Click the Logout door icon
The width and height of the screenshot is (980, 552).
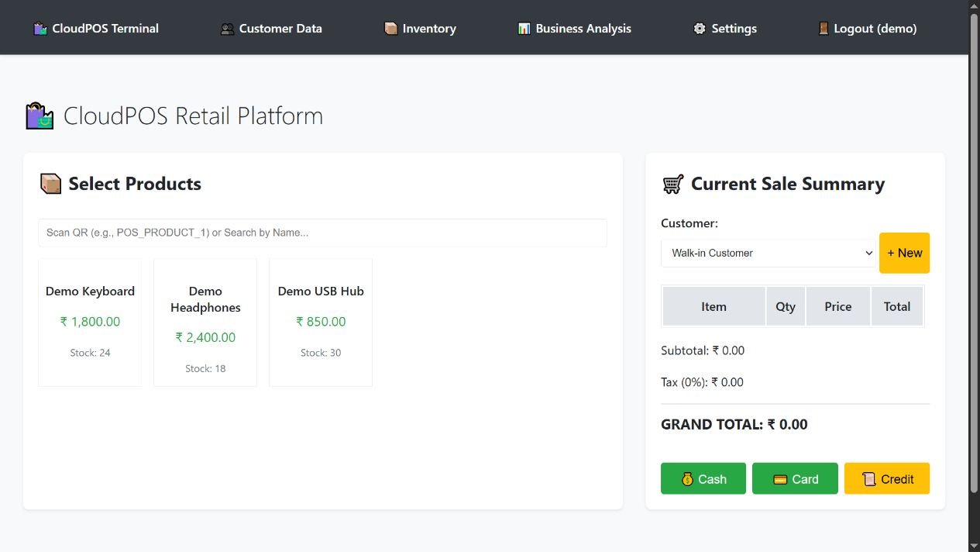coord(824,29)
